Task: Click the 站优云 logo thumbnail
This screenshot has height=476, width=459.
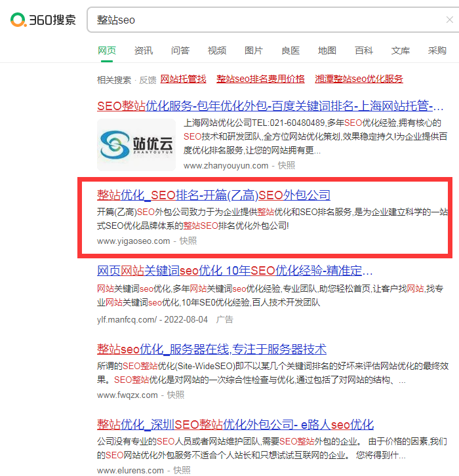Action: click(136, 145)
